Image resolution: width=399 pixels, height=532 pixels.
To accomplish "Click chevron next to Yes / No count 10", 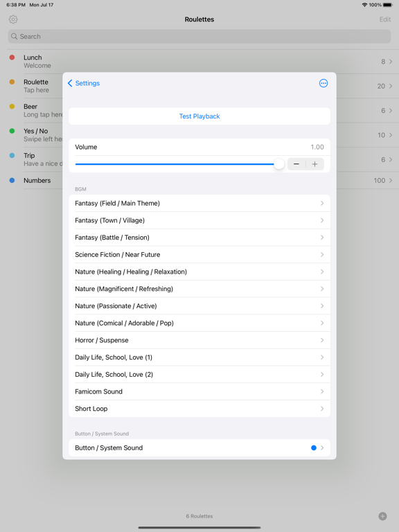I will tap(391, 135).
